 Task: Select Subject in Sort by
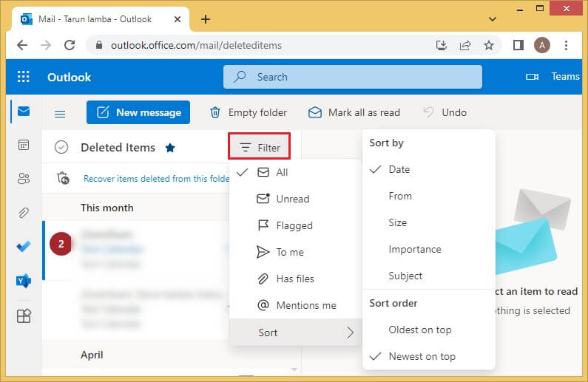pos(429,276)
